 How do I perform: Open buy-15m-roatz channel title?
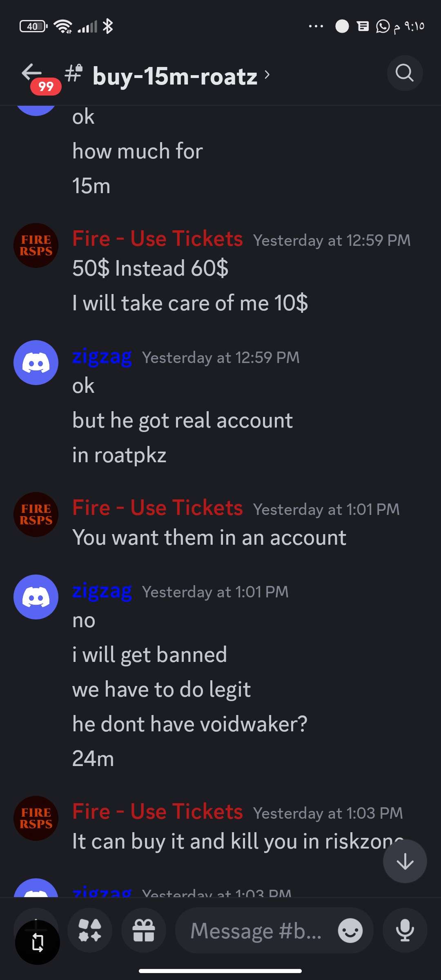tap(175, 76)
